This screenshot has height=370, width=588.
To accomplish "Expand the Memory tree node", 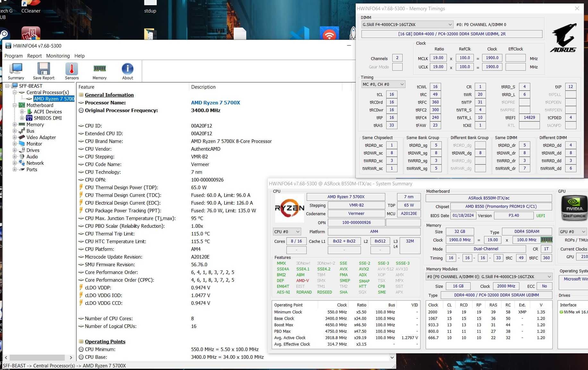I will [15, 124].
